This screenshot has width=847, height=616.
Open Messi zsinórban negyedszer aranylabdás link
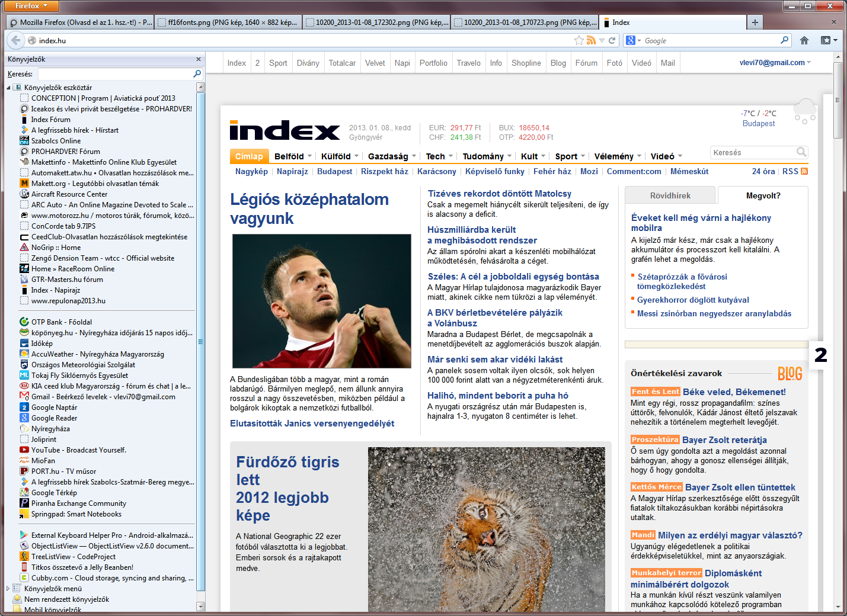[714, 314]
